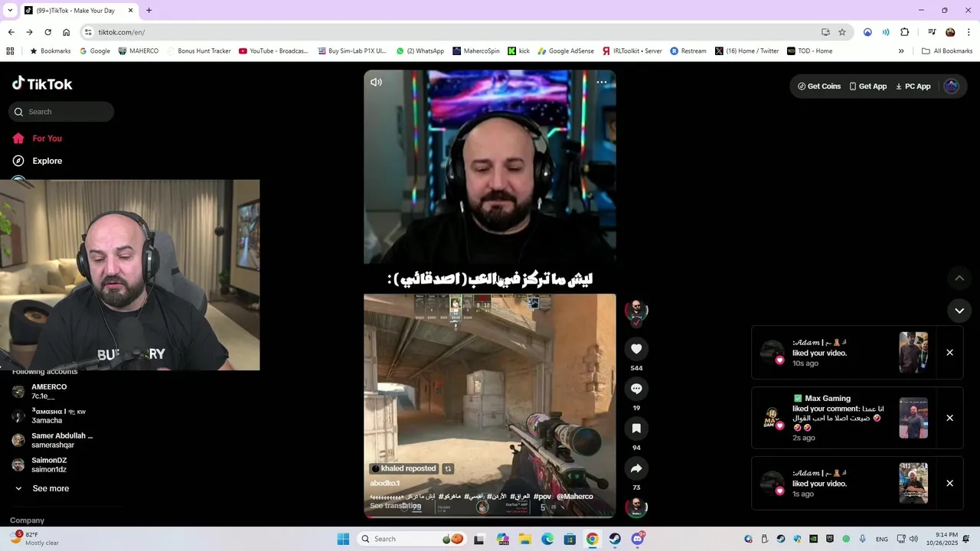This screenshot has width=980, height=551.
Task: Open video thumbnail in Max Gaming notification
Action: (913, 418)
